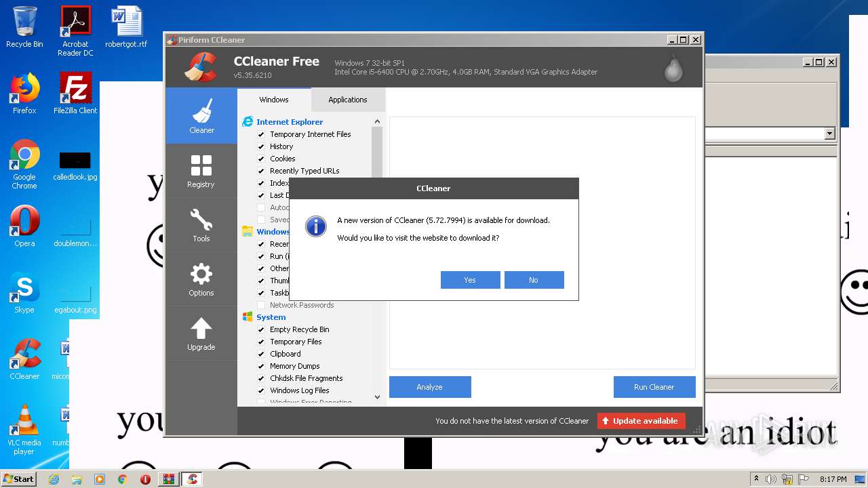Open robertgot.rtf desktop file
868x488 pixels.
click(x=126, y=27)
